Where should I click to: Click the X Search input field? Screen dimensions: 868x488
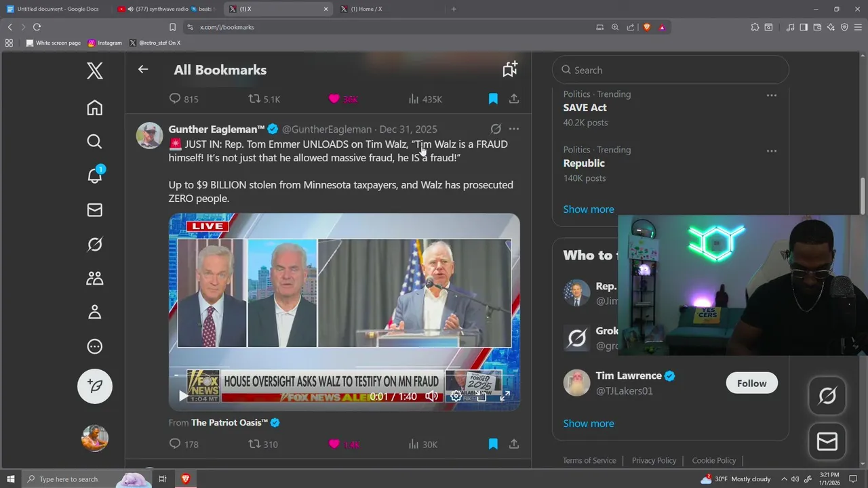point(671,70)
